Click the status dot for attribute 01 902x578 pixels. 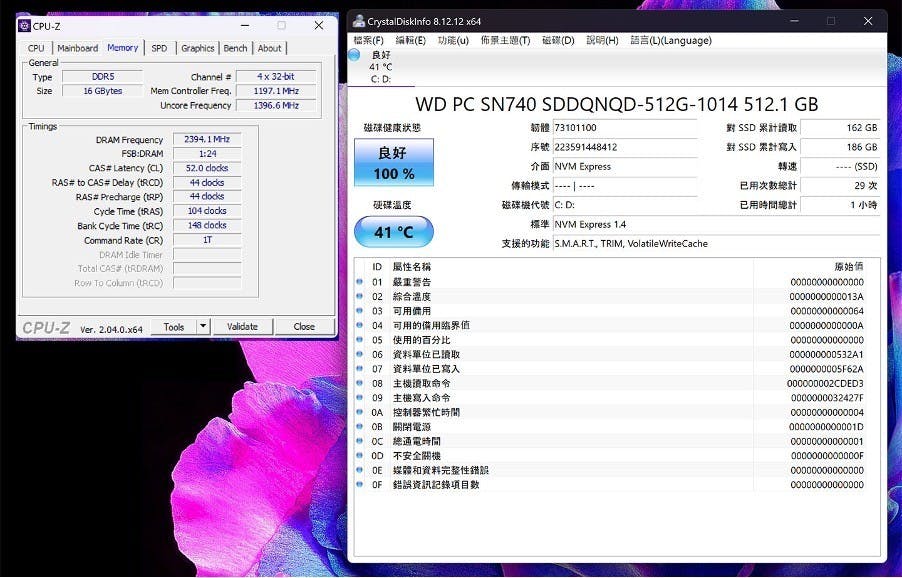tap(360, 282)
